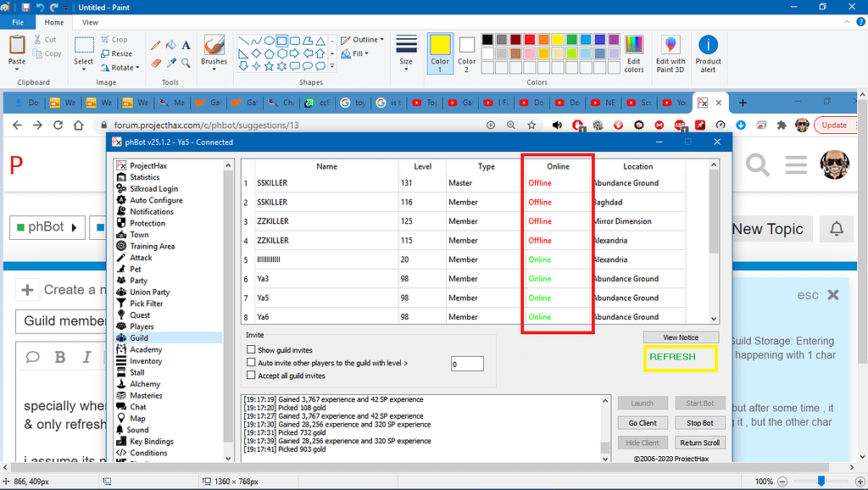
Task: Zoom in using the plus button in status bar
Action: 860,482
